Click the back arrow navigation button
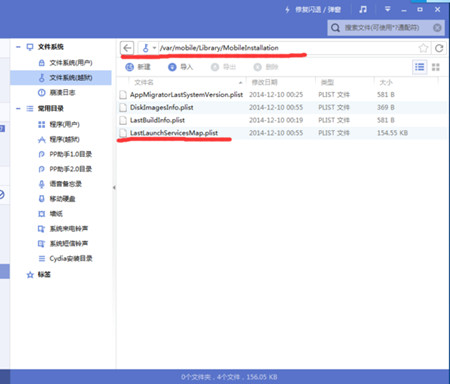The height and width of the screenshot is (384, 450). click(127, 48)
